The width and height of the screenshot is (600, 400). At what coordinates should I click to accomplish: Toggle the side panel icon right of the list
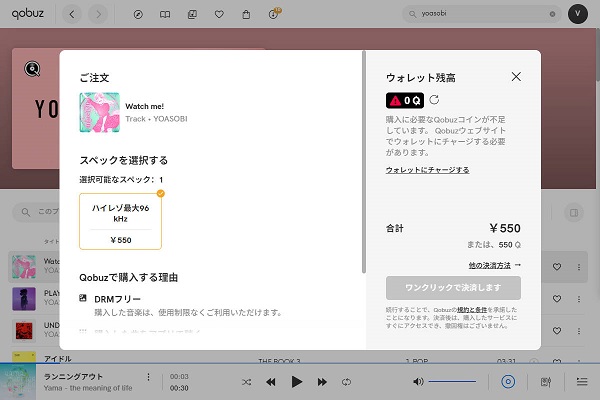pyautogui.click(x=574, y=213)
